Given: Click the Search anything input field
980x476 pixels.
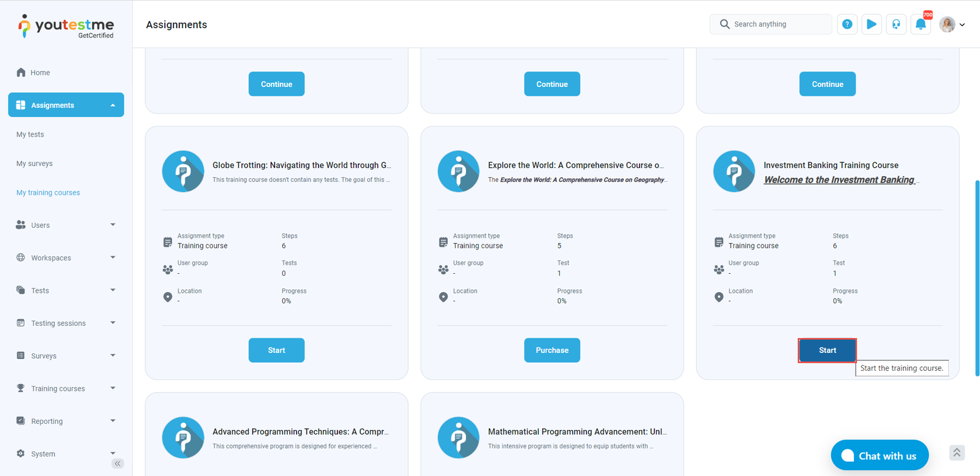Looking at the screenshot, I should click(x=771, y=24).
